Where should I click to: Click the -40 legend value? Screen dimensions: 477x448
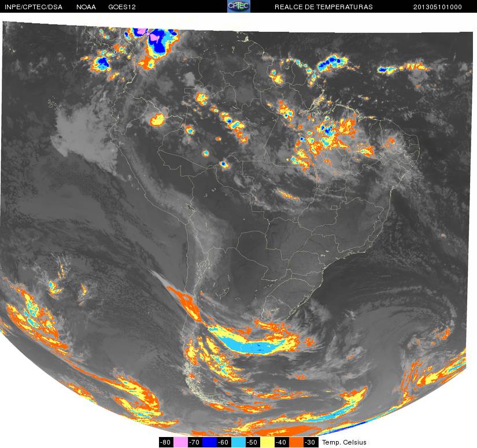[282, 442]
